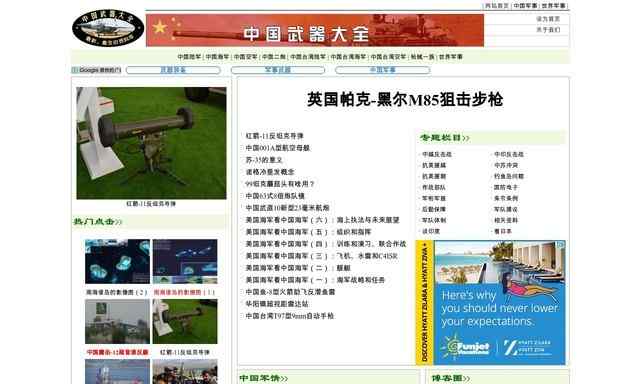Image resolution: width=640 pixels, height=384 pixels.
Task: Open small missile thumbnail in hot clicks grid
Action: click(x=185, y=322)
